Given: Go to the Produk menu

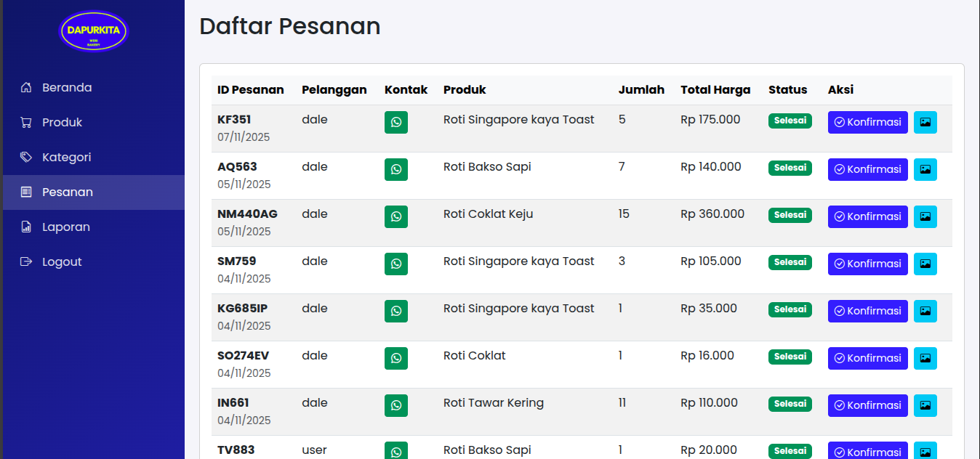Looking at the screenshot, I should coord(94,123).
